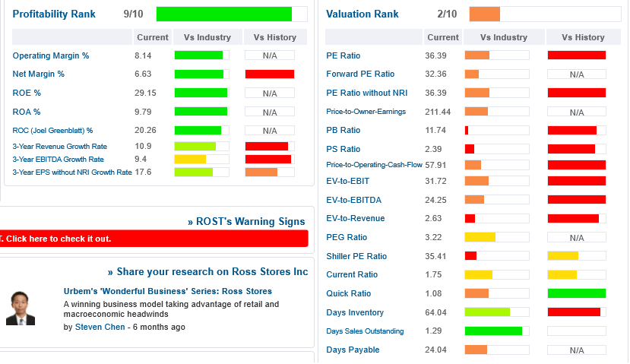Open the EV-to-Revenue link
Screen dimensions: 630x364
point(356,218)
